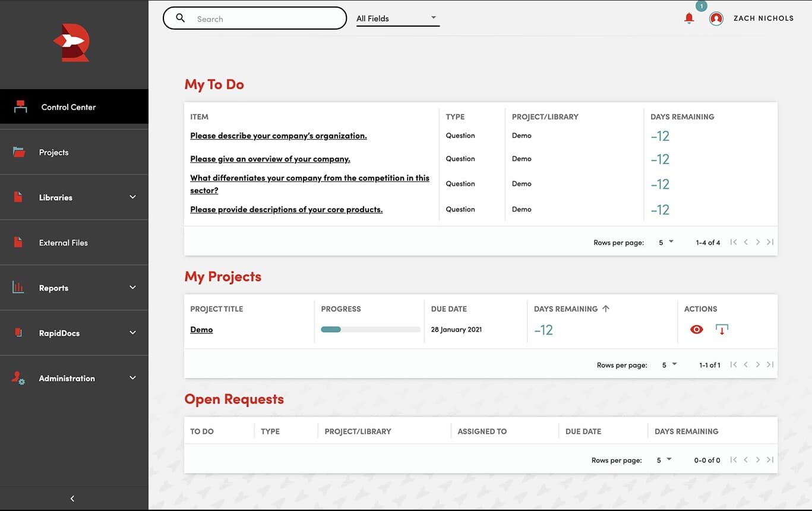Change rows per page in My To Do

(x=666, y=242)
